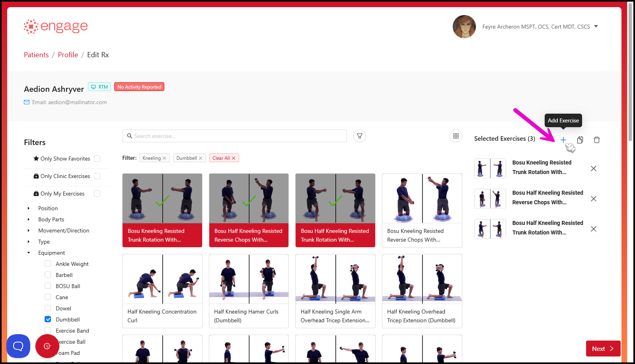Open selected Bosu Kneeling Resisted Trunk Rotation thumbnail

pyautogui.click(x=490, y=168)
